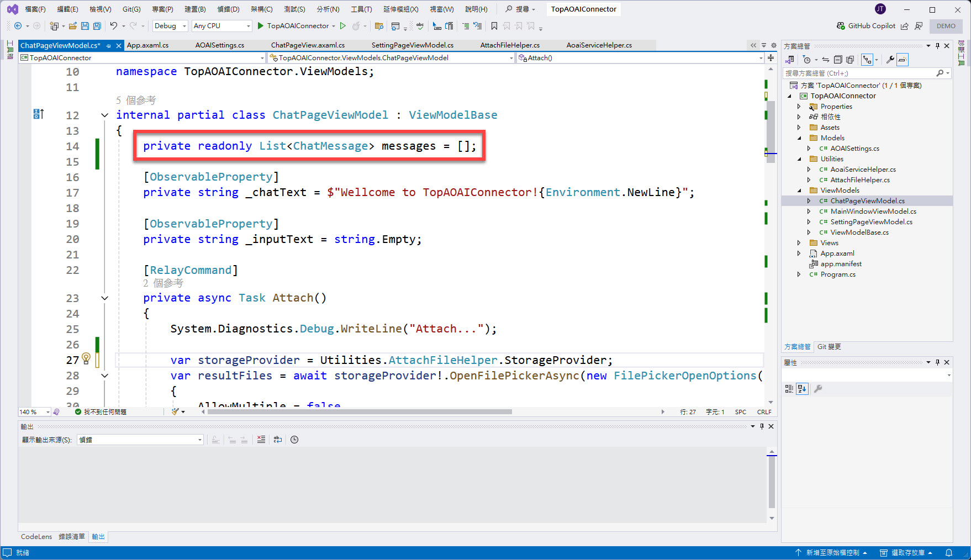The height and width of the screenshot is (560, 971).
Task: Select Program.cs in Solution Explorer
Action: point(837,274)
